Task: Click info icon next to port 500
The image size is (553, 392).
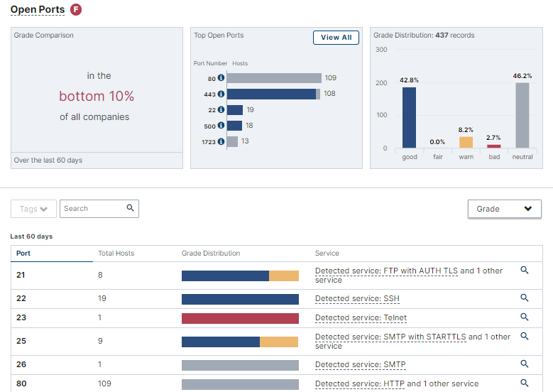Action: [221, 126]
